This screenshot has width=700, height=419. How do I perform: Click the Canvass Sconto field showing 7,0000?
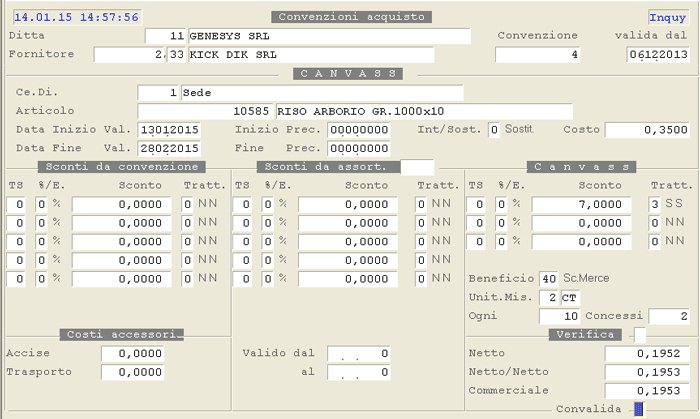(x=581, y=204)
